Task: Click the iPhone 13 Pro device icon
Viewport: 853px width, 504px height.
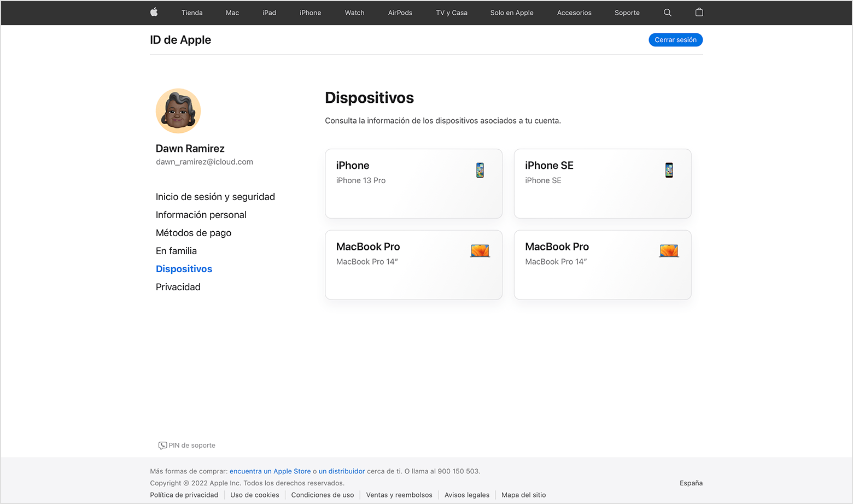Action: click(480, 170)
